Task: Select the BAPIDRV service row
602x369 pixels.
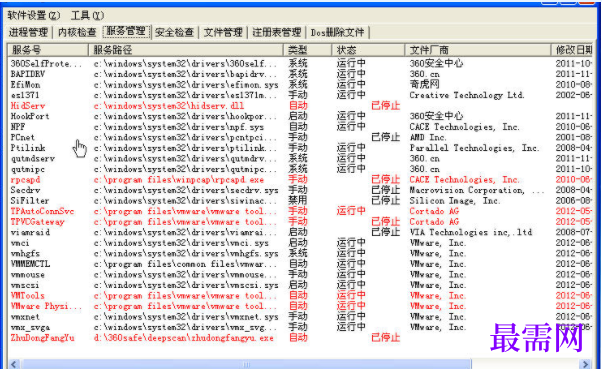Action: 301,74
